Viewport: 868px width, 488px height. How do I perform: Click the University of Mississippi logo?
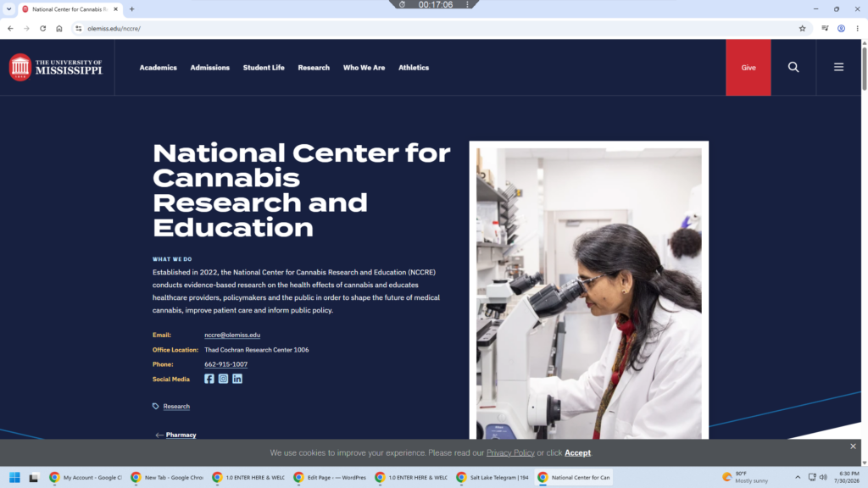click(x=56, y=68)
